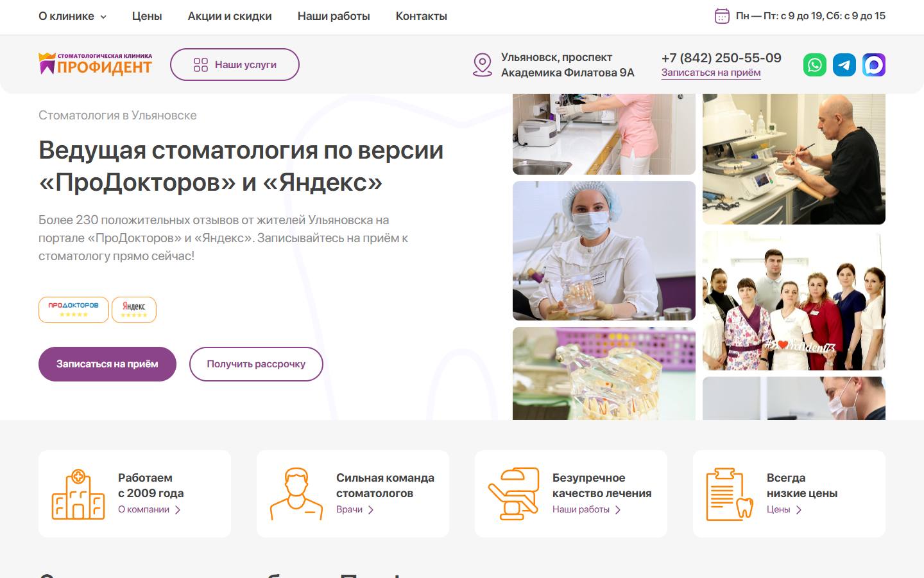Navigate to Контакты page
The image size is (924, 578).
point(422,16)
